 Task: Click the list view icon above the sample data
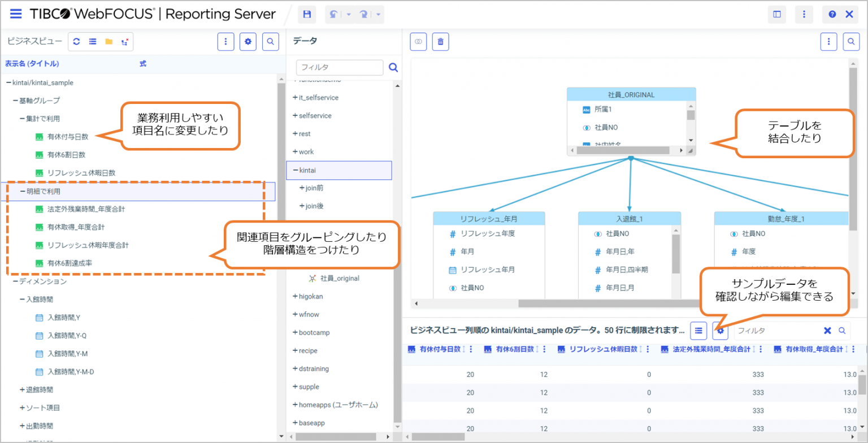698,331
